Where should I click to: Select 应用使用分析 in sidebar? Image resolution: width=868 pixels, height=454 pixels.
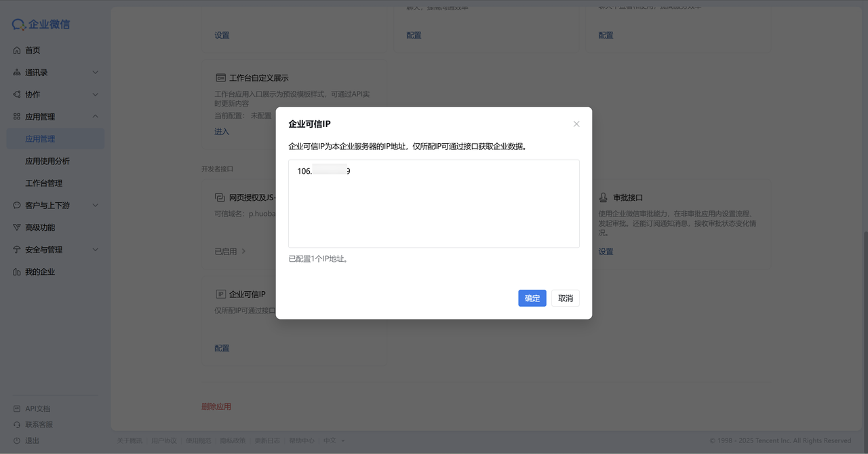coord(47,161)
